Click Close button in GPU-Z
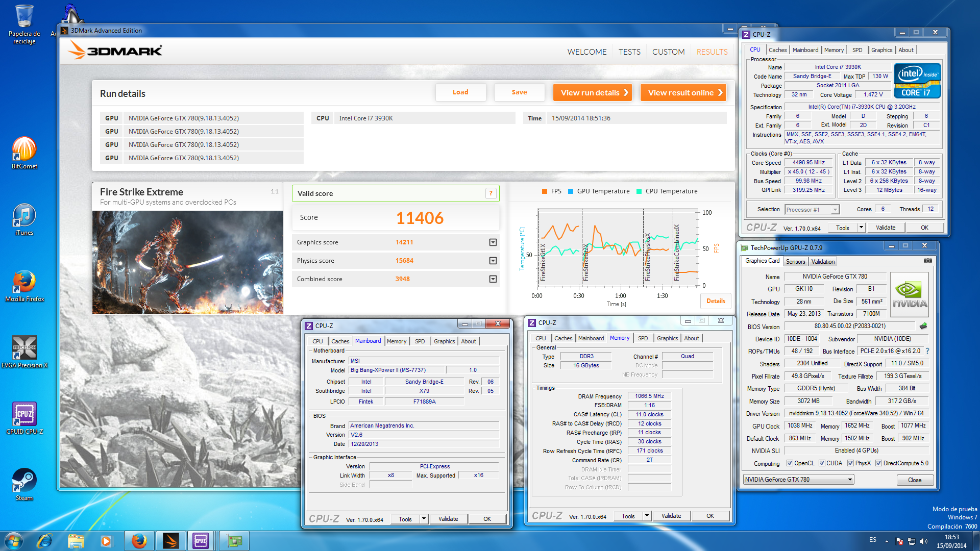Viewport: 980px width, 551px height. pos(915,480)
